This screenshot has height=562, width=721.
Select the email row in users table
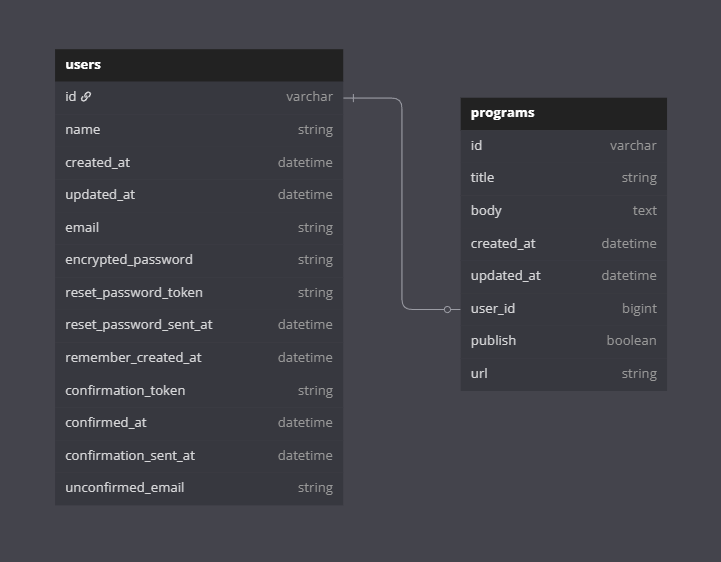(x=198, y=227)
